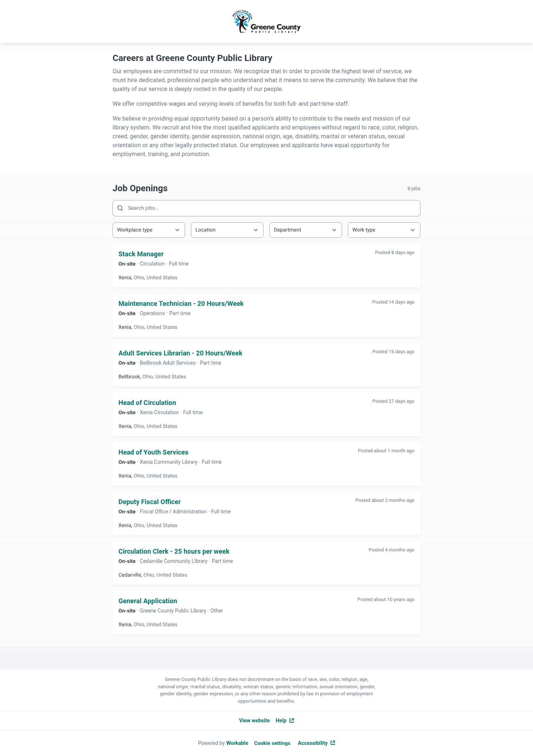This screenshot has width=533, height=756.
Task: Expand the Work type filter
Action: tap(384, 230)
